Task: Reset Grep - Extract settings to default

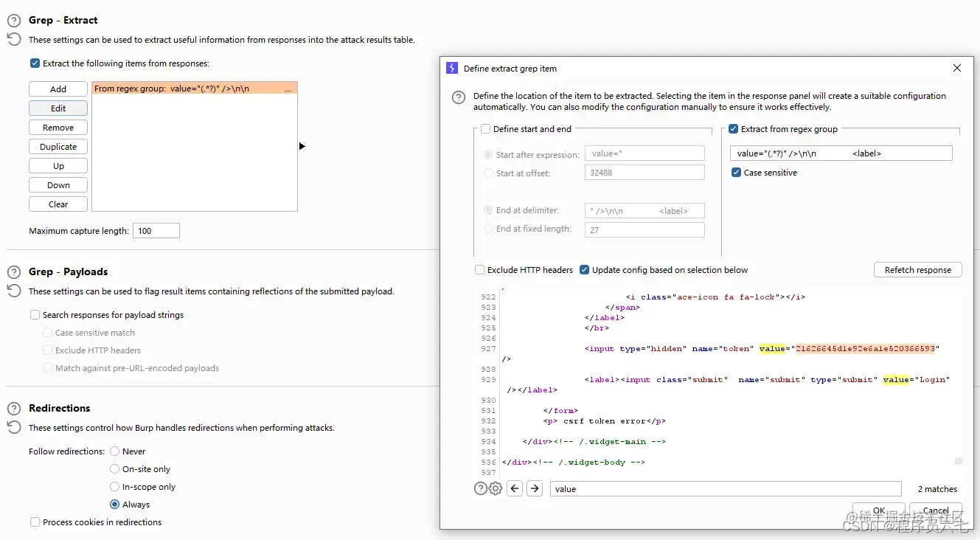Action: (x=14, y=40)
